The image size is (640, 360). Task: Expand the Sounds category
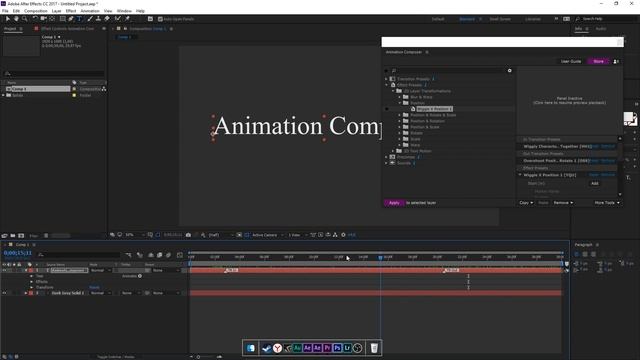pyautogui.click(x=386, y=163)
